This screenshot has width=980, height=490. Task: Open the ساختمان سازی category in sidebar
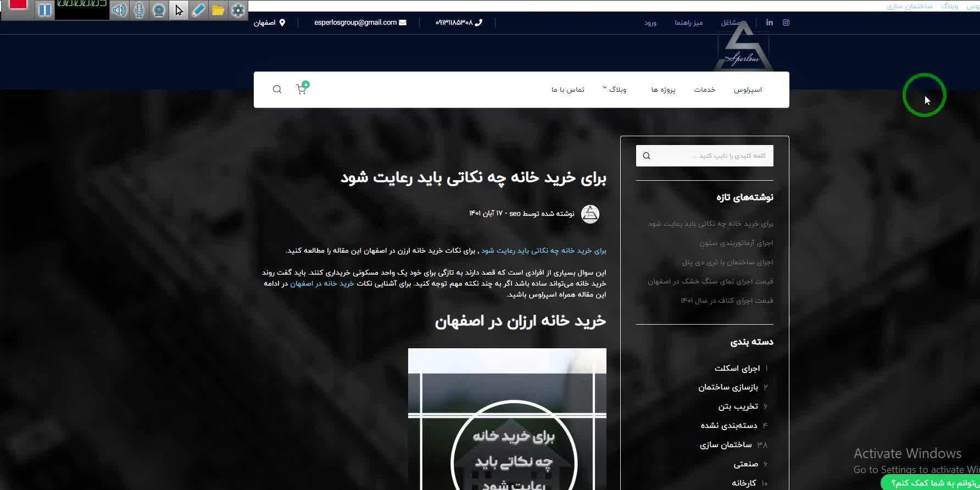pyautogui.click(x=726, y=445)
